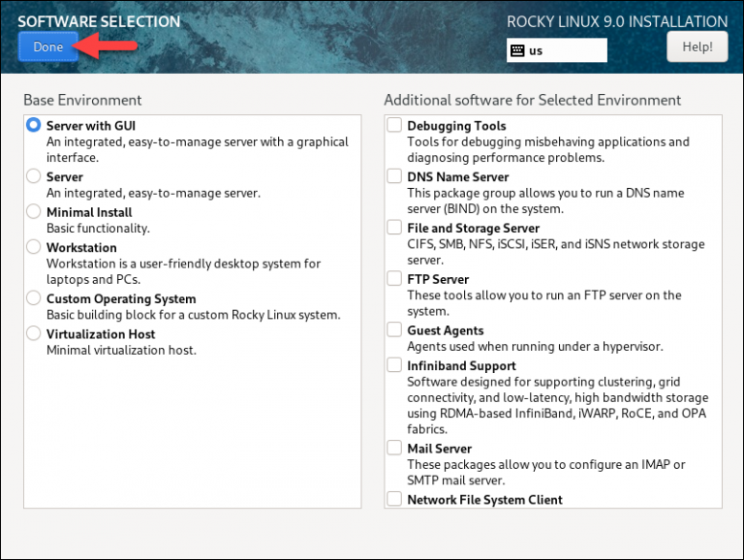
Task: Check Network File System Client
Action: [x=394, y=499]
